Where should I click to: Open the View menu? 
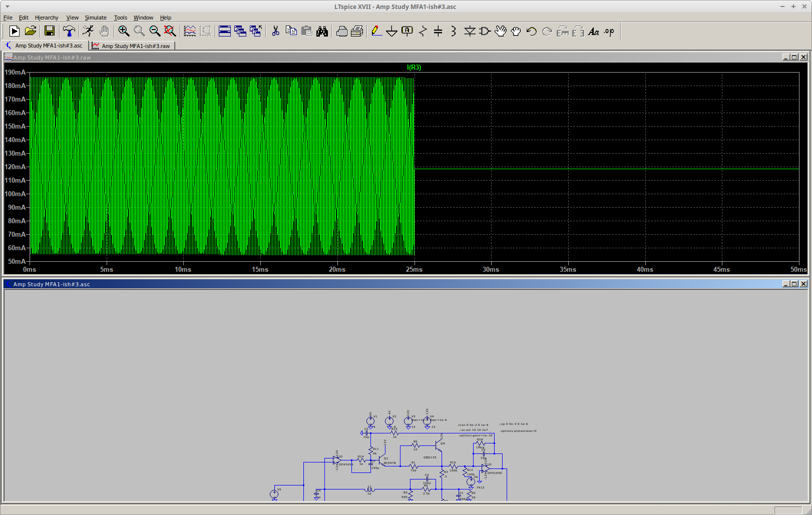pyautogui.click(x=73, y=18)
